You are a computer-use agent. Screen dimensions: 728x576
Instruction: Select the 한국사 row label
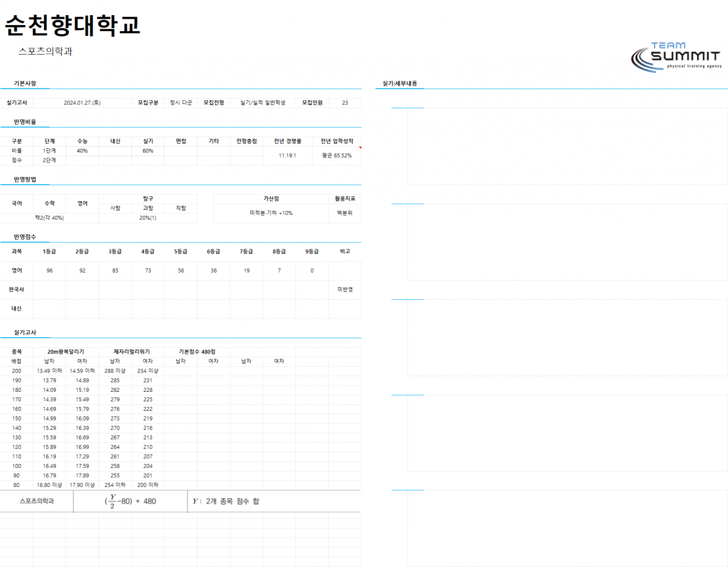pyautogui.click(x=17, y=289)
